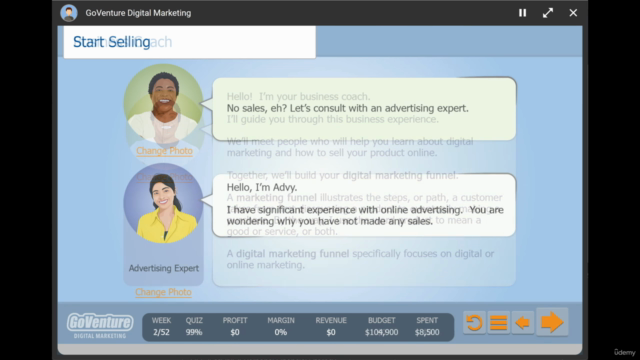Click the user avatar in title bar

(69, 13)
